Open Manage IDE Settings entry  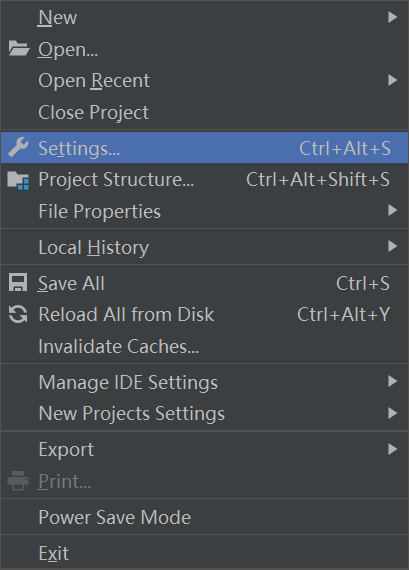click(x=204, y=382)
